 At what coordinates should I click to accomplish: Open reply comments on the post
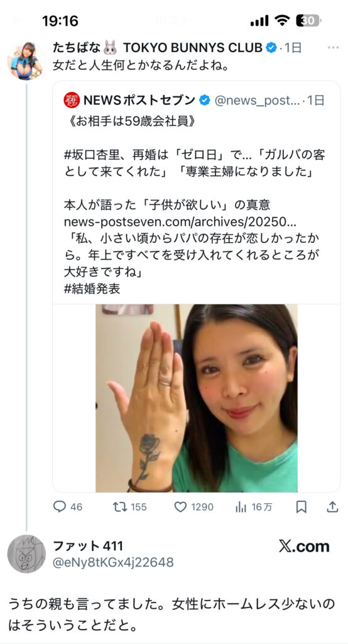pyautogui.click(x=68, y=507)
